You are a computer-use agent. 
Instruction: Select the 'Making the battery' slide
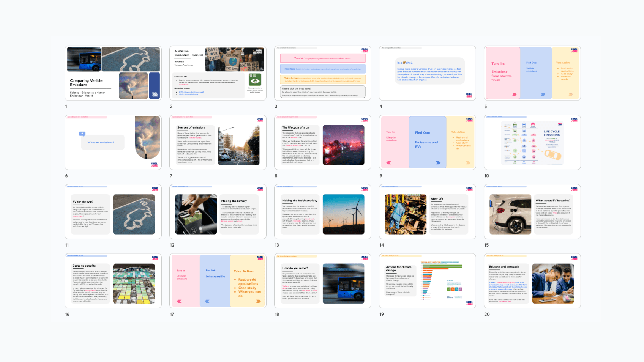[x=218, y=212]
